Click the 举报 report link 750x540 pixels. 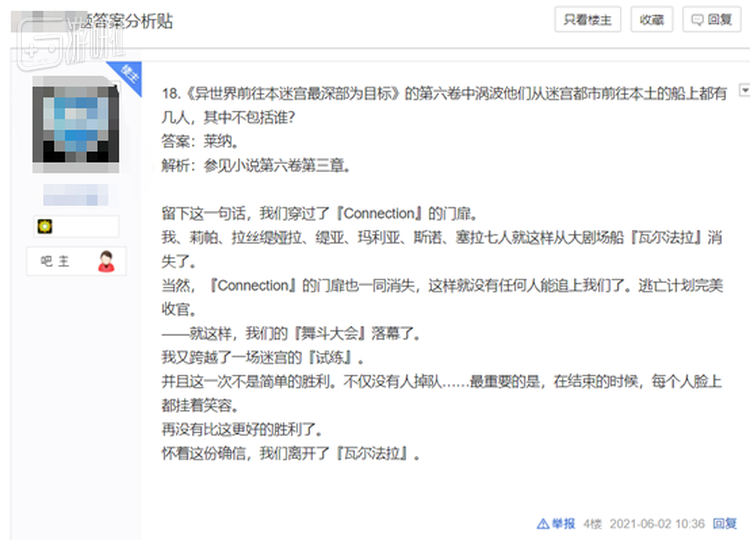coord(563,523)
